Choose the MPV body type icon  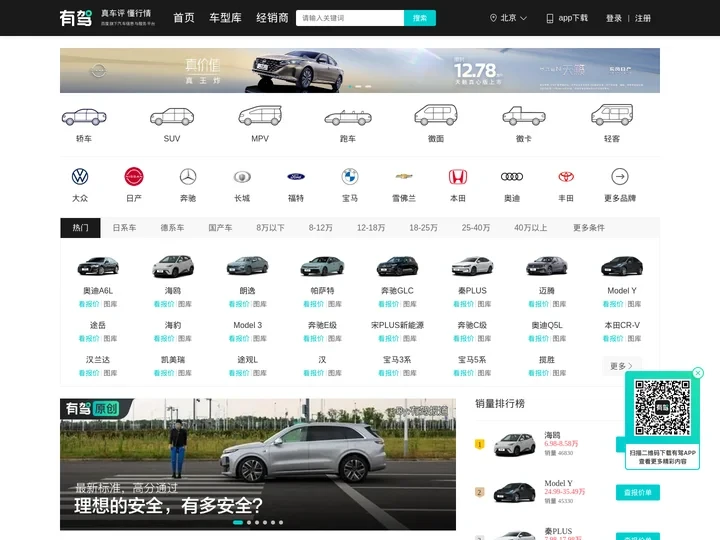point(260,115)
